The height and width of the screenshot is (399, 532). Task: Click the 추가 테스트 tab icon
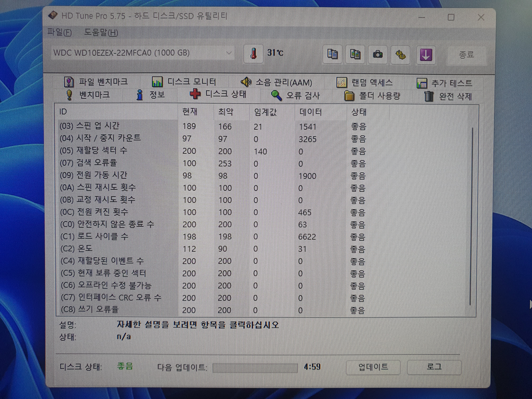tap(422, 83)
